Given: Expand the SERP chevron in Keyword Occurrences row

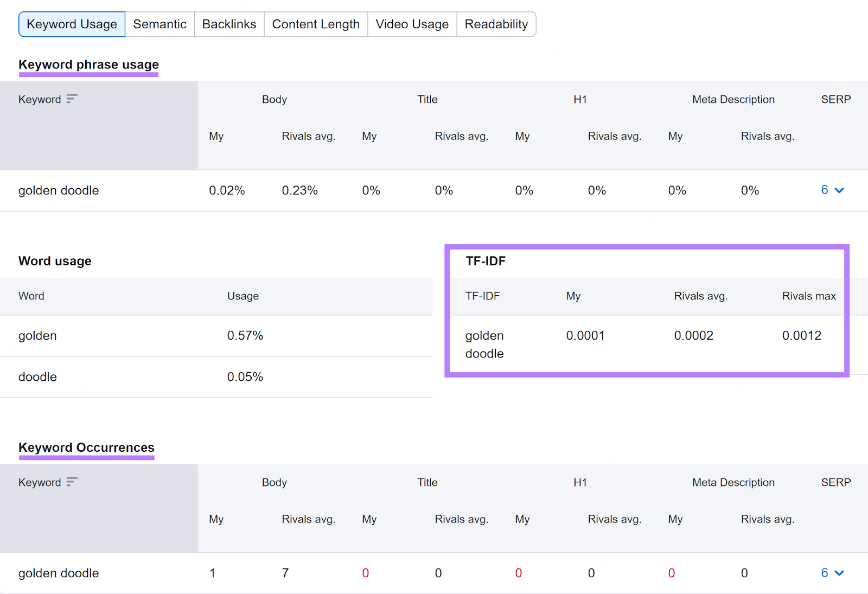Looking at the screenshot, I should click(839, 573).
